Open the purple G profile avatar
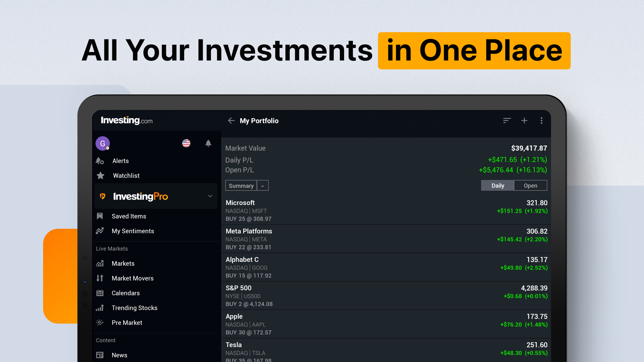Screen dimensions: 644x362 point(102,143)
